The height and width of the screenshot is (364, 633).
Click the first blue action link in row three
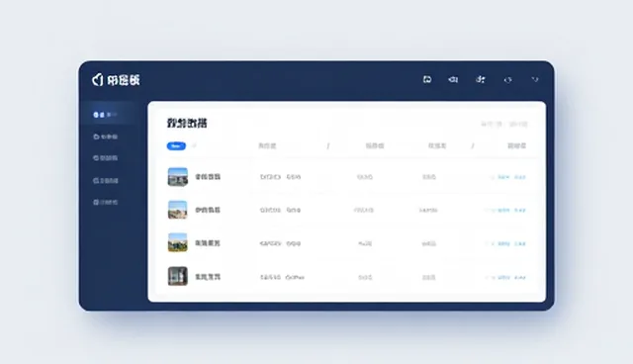503,243
